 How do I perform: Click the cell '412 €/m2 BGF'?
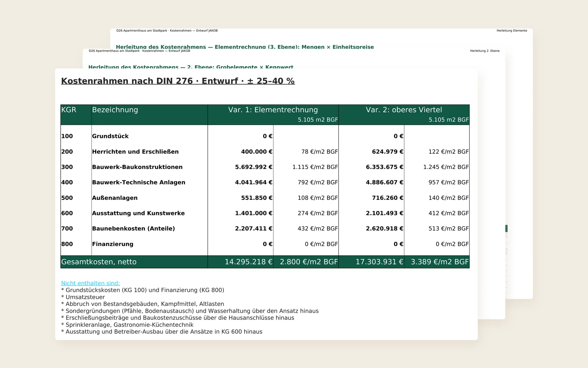(448, 213)
